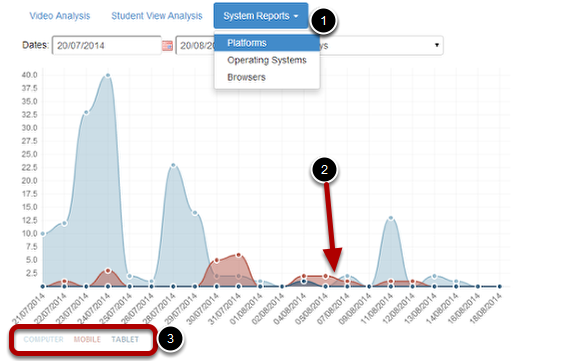Choose Operating Systems report

(267, 60)
